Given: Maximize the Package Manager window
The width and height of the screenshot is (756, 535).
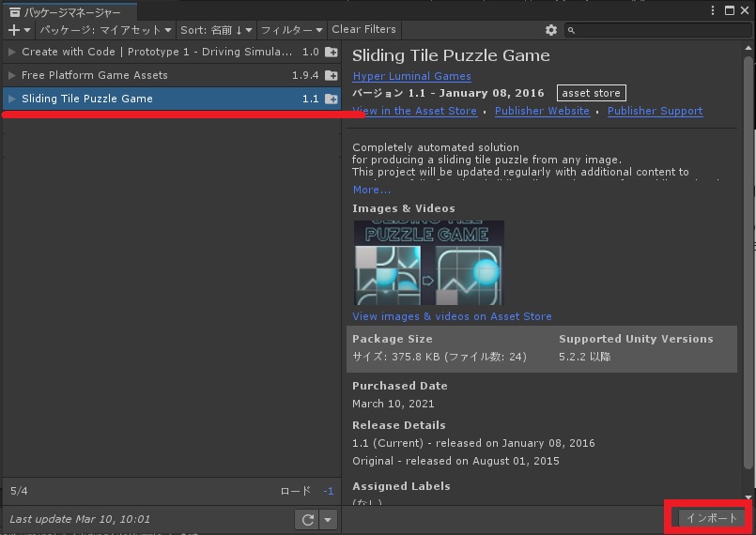Looking at the screenshot, I should coord(730,10).
